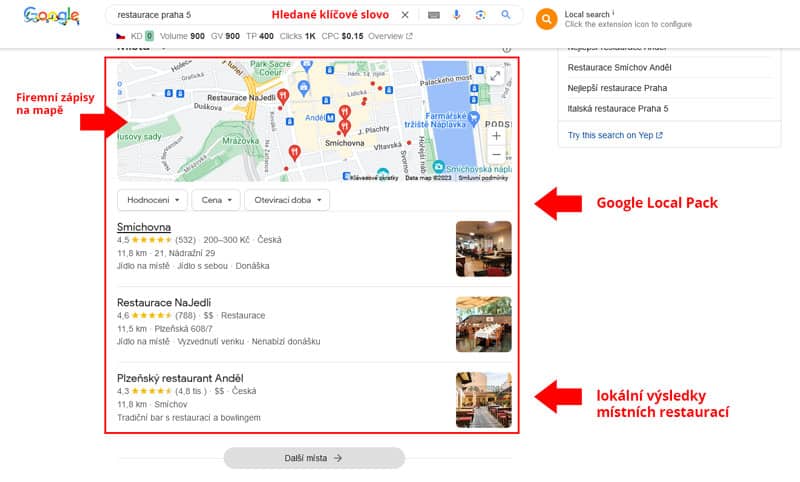The width and height of the screenshot is (800, 482).
Task: Click the Smíchovská náplavka map marker
Action: pos(438,166)
